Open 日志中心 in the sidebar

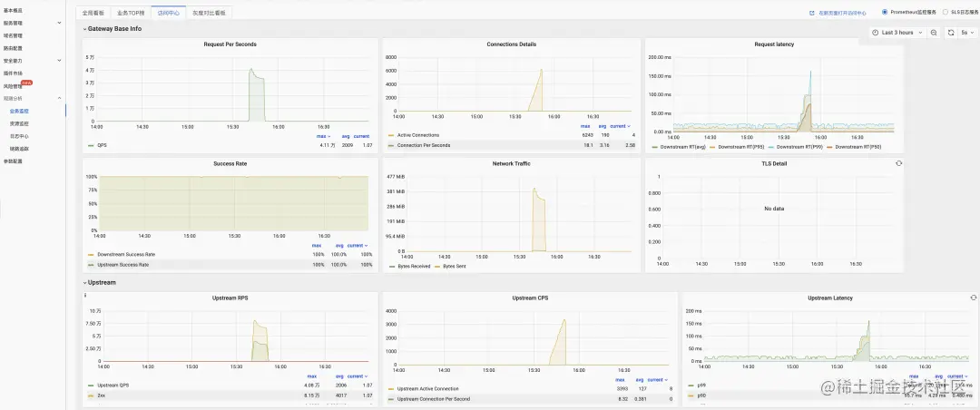point(19,136)
